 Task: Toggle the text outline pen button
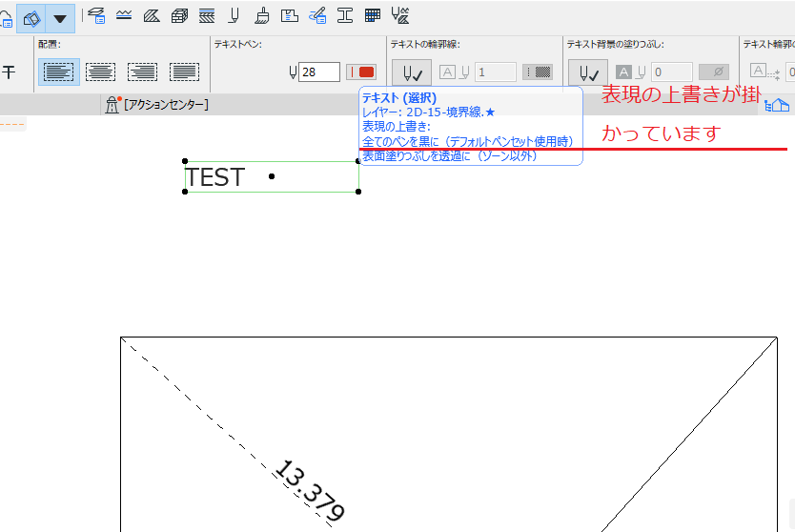(412, 73)
